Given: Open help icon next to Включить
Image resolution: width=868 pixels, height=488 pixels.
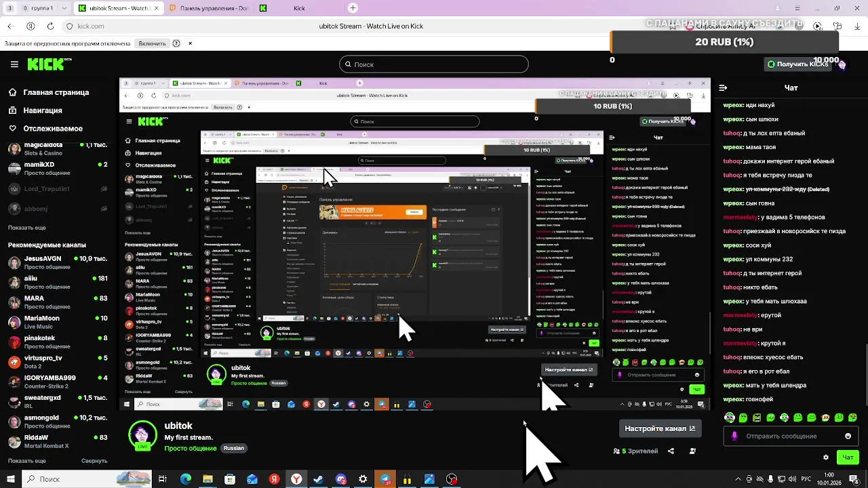Looking at the screenshot, I should [x=176, y=43].
